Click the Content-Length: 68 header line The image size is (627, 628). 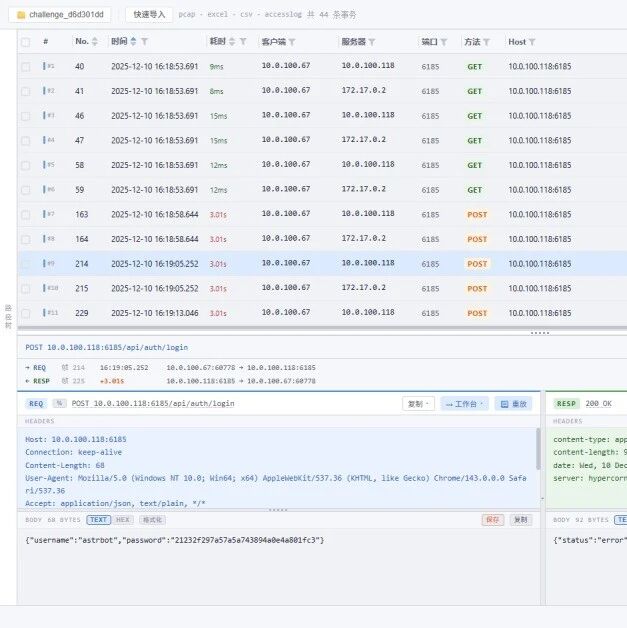pyautogui.click(x=65, y=465)
